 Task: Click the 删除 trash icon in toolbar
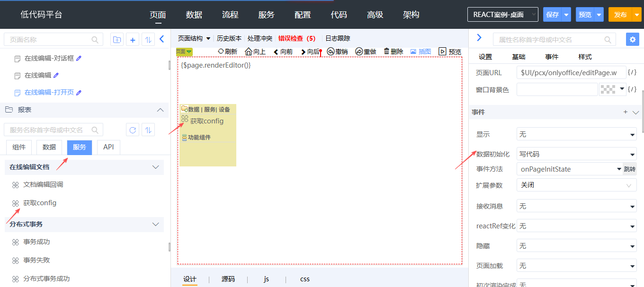tap(386, 51)
